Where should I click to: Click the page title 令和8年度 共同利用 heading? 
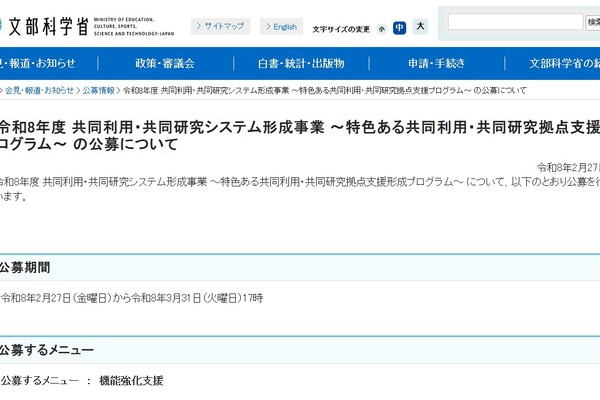point(300,136)
